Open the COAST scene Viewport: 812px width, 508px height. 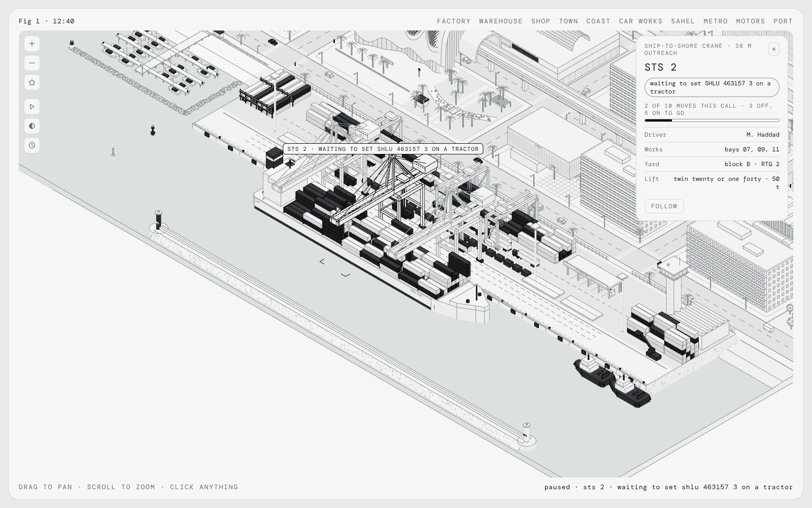click(x=598, y=21)
